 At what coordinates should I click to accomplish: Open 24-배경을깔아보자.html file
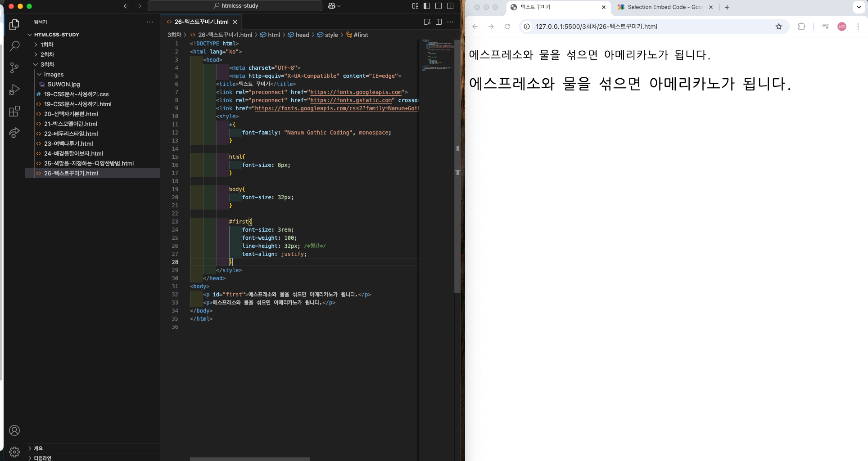(x=93, y=153)
